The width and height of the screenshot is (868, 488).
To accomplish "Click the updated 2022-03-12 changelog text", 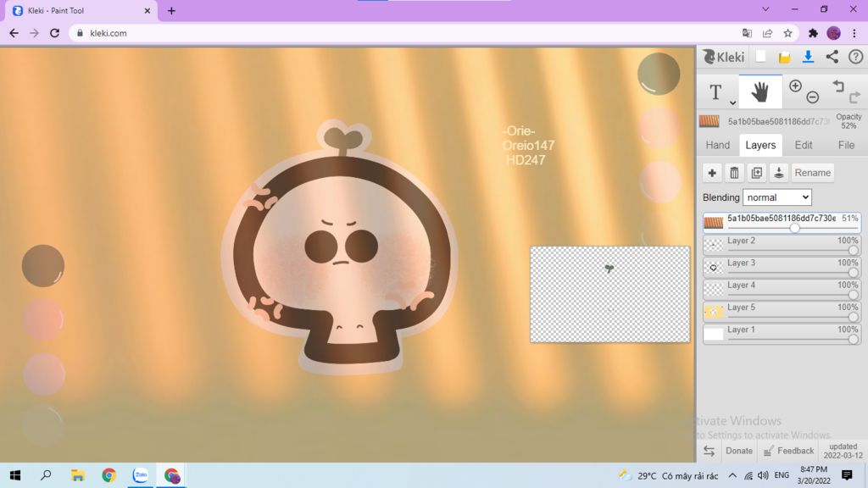I will point(843,451).
